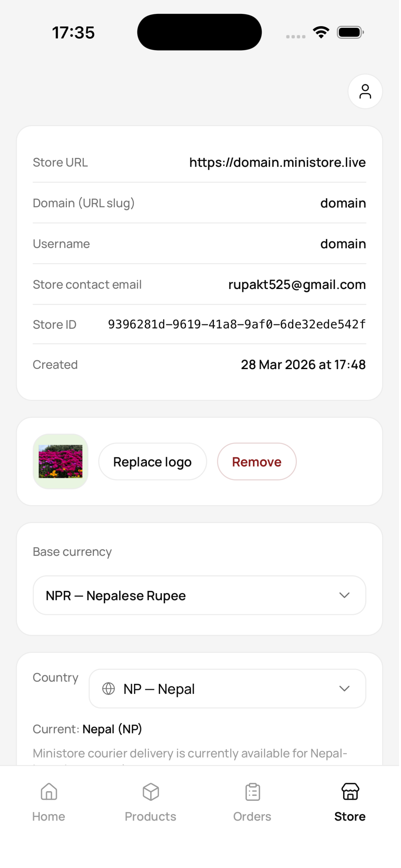This screenshot has width=401, height=868.
Task: Tap the Store URL https://domain.ministore.live
Action: tap(279, 163)
